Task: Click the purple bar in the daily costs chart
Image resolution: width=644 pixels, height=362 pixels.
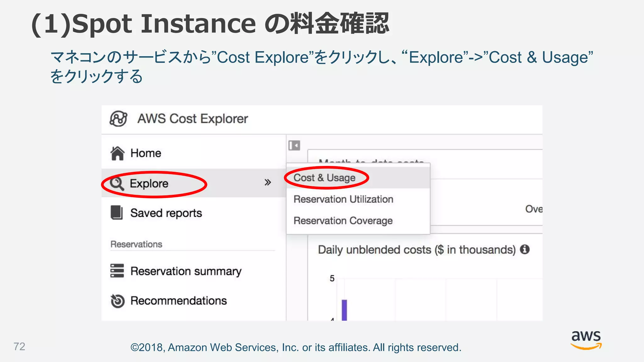Action: point(344,310)
